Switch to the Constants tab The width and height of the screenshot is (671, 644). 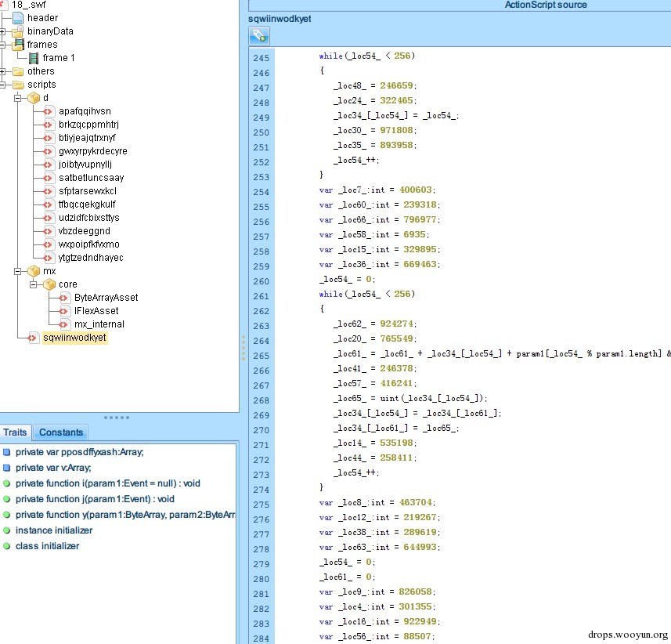[x=60, y=432]
